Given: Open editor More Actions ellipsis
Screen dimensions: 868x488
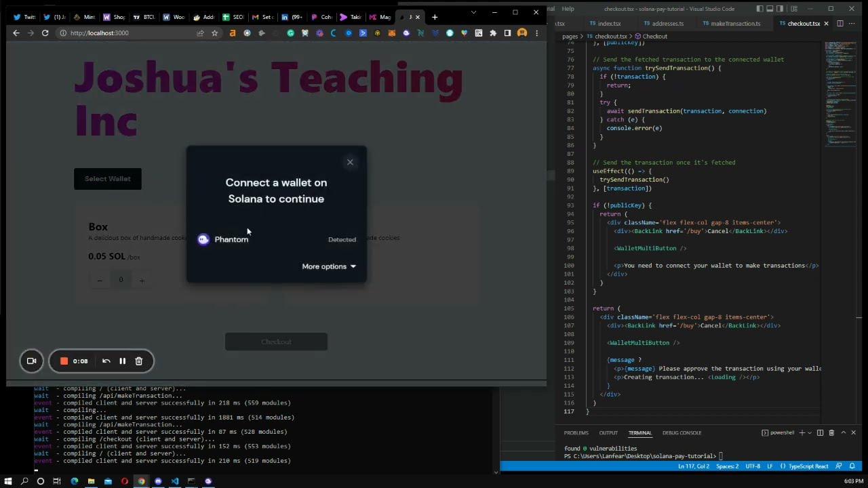Looking at the screenshot, I should [853, 24].
